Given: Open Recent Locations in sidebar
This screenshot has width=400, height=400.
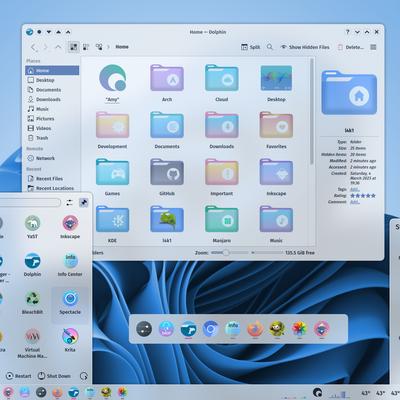Looking at the screenshot, I should coord(52,188).
